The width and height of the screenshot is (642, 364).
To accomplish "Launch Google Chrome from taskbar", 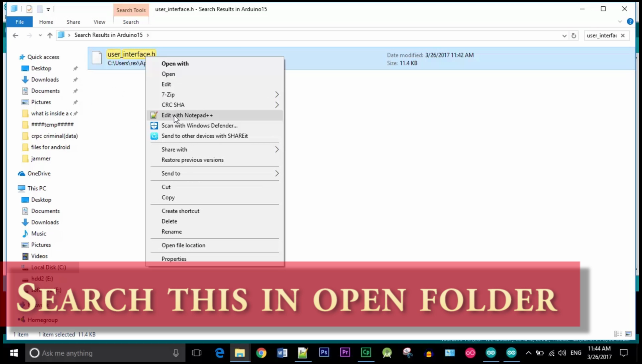I will (261, 353).
